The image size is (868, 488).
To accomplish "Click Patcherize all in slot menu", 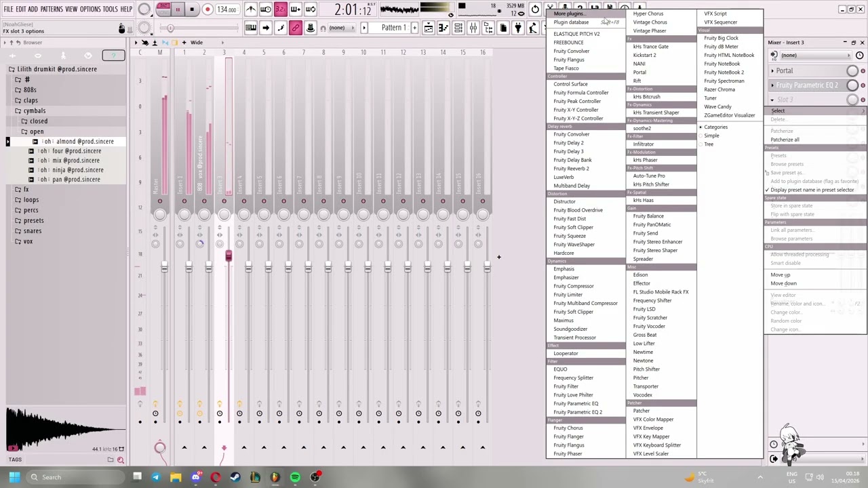I will [x=785, y=140].
